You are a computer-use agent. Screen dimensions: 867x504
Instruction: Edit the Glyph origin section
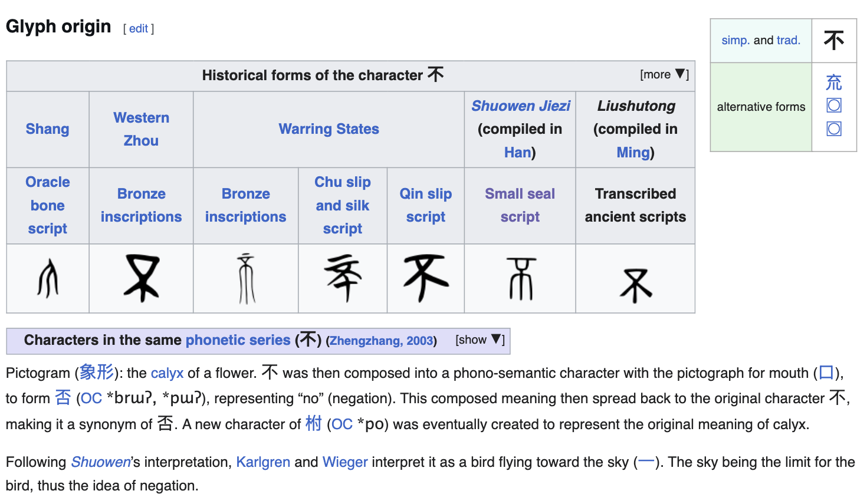(x=139, y=28)
